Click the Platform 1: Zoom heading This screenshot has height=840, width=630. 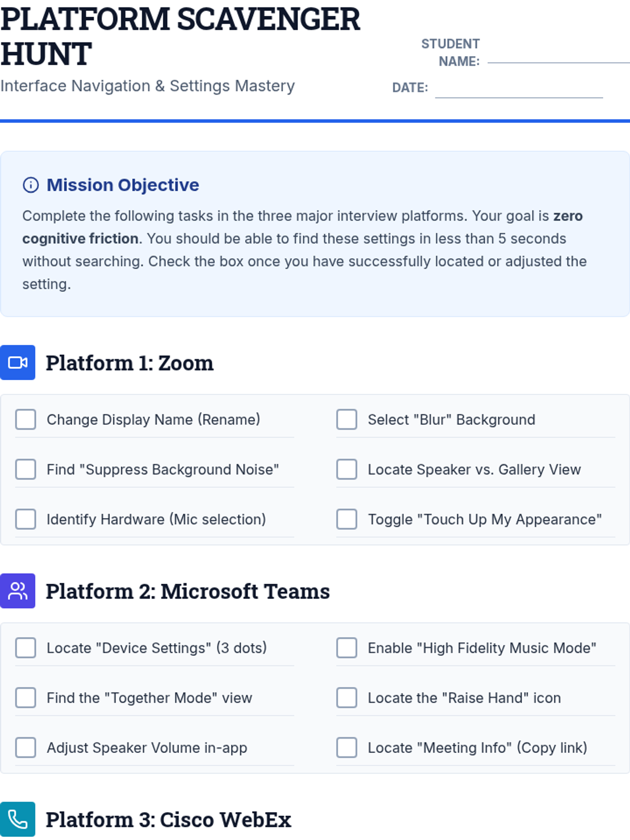[130, 363]
